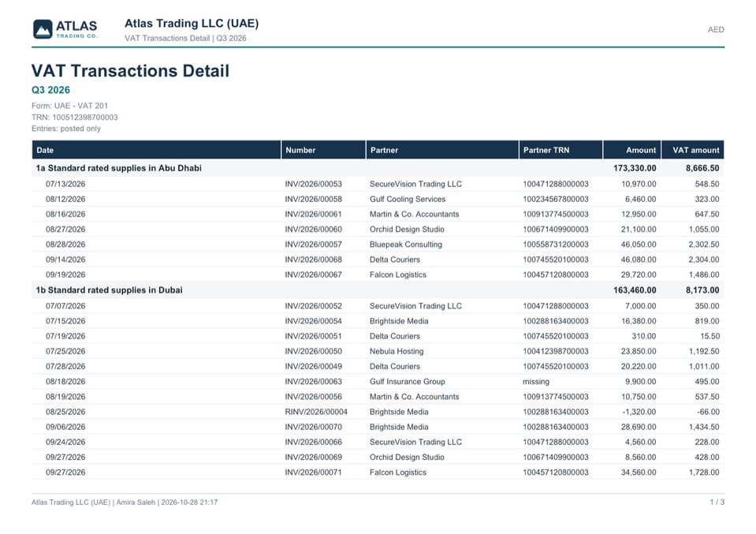Screen dimensions: 756x534
Task: Click the Atlas Trading Co. logo
Action: point(65,29)
